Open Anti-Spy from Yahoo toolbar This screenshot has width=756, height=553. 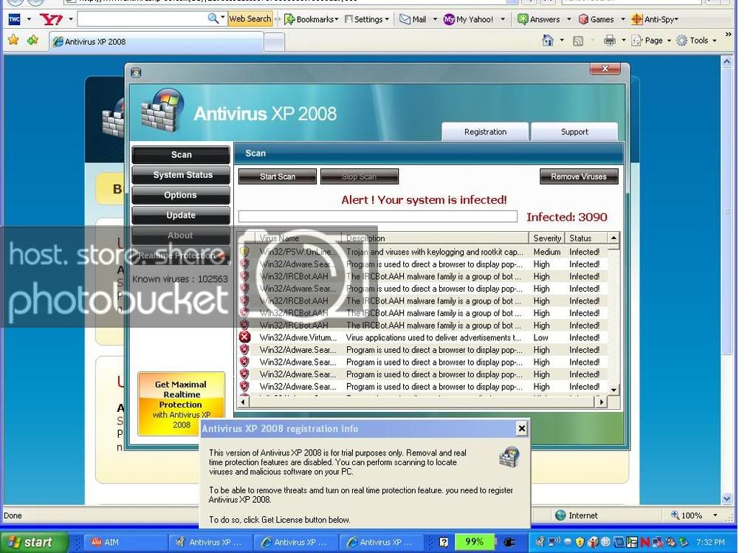point(655,19)
